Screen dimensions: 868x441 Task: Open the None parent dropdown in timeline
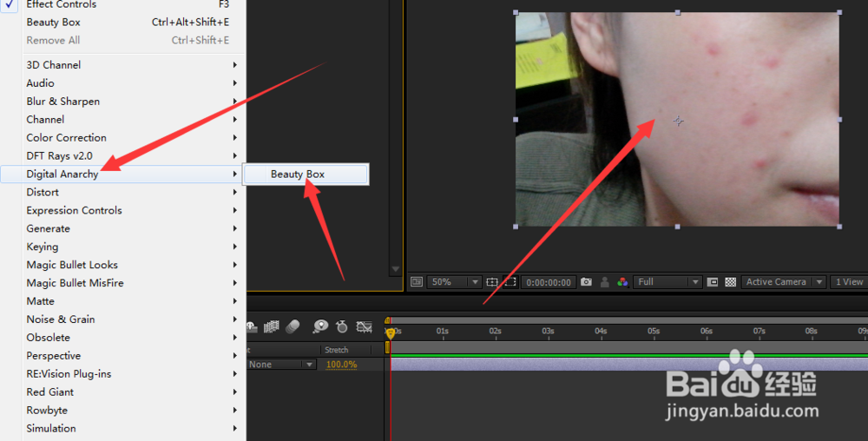click(281, 364)
